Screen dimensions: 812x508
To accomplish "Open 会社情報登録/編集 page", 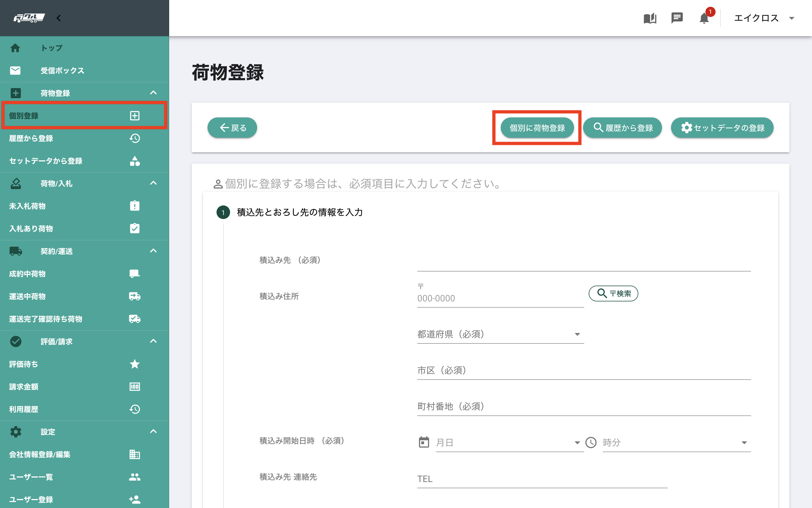I will [85, 455].
